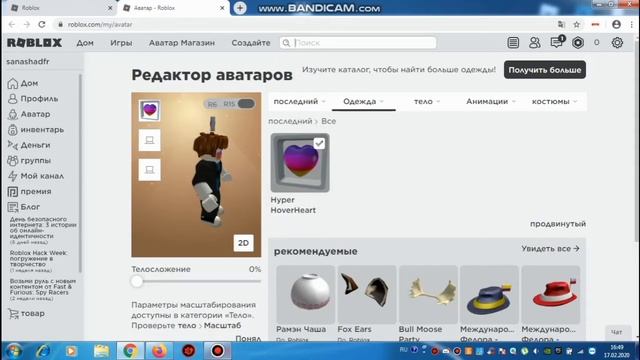Open the Игры top navigation item

tap(121, 43)
